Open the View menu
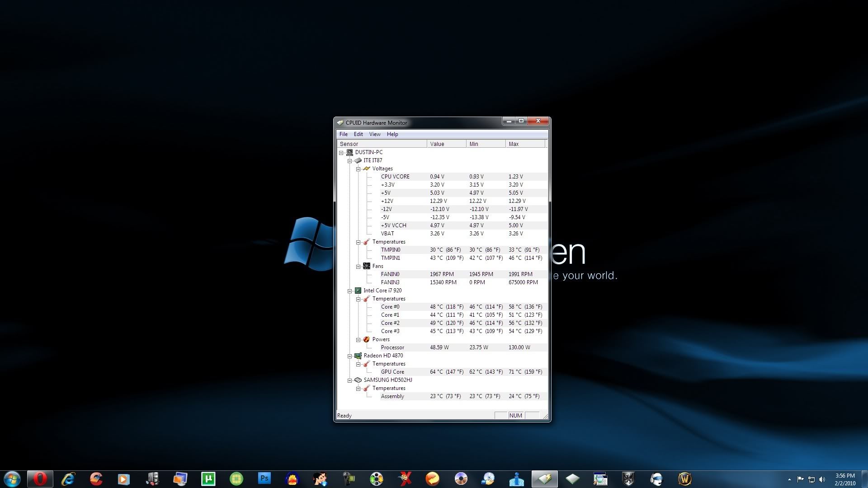 [375, 134]
